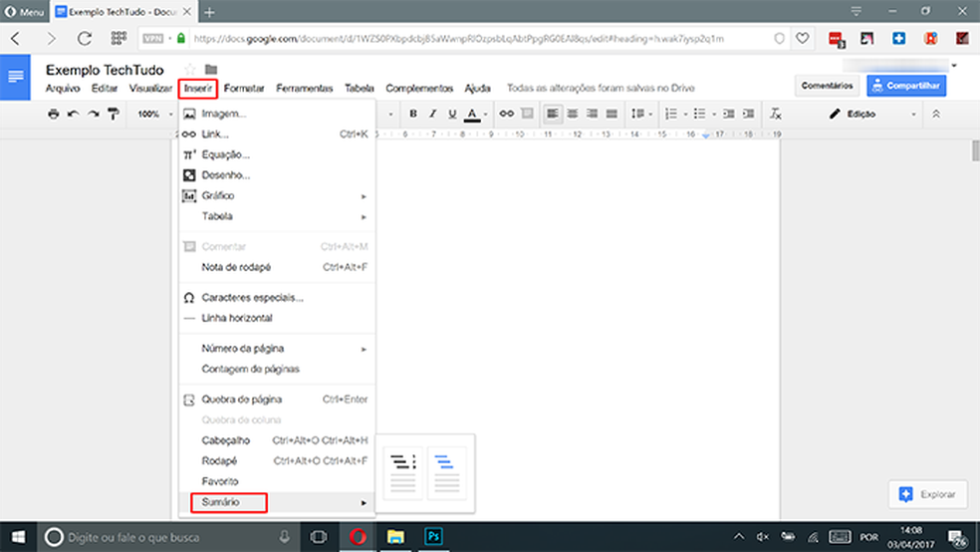Click the numbered list icon

pyautogui.click(x=671, y=114)
